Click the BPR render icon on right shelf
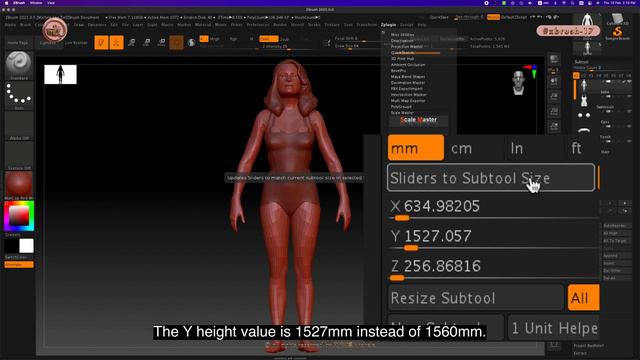The width and height of the screenshot is (640, 360). coord(554,60)
